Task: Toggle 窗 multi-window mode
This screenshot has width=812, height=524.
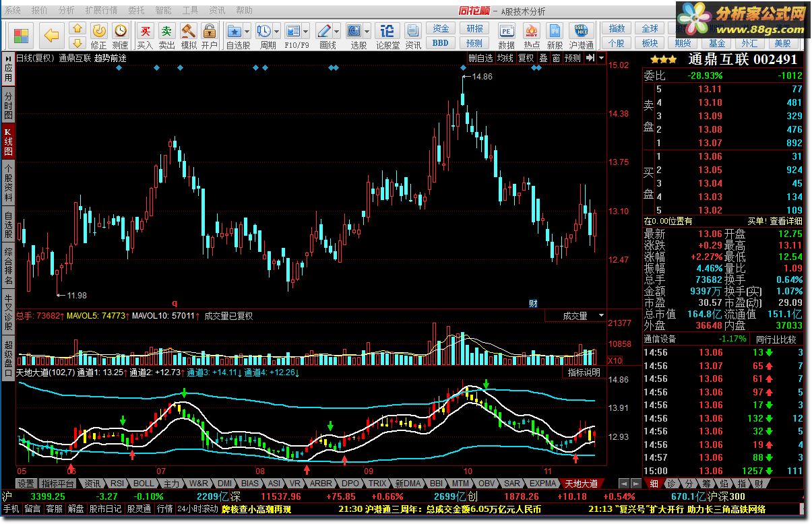Action: (x=556, y=58)
